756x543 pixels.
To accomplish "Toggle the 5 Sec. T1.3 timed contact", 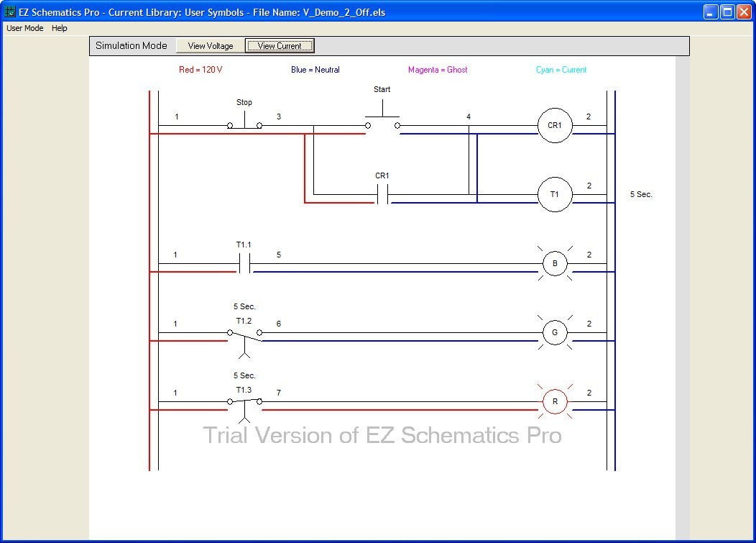I will 244,401.
